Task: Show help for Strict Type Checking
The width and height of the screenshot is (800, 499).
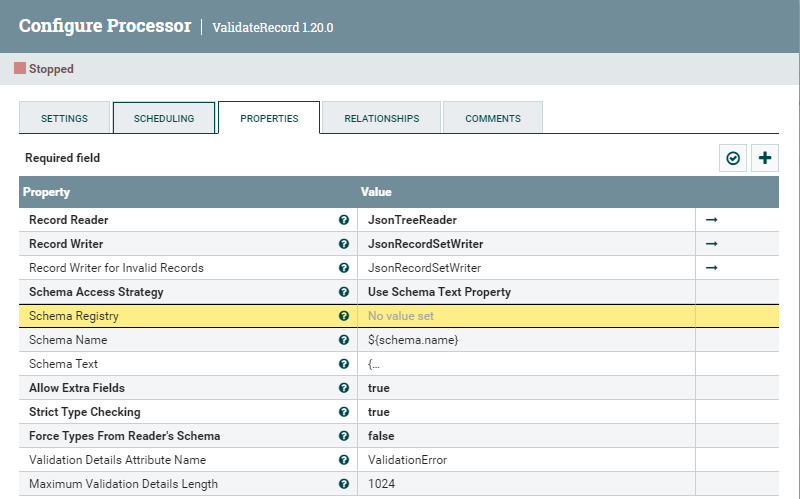Action: 344,412
